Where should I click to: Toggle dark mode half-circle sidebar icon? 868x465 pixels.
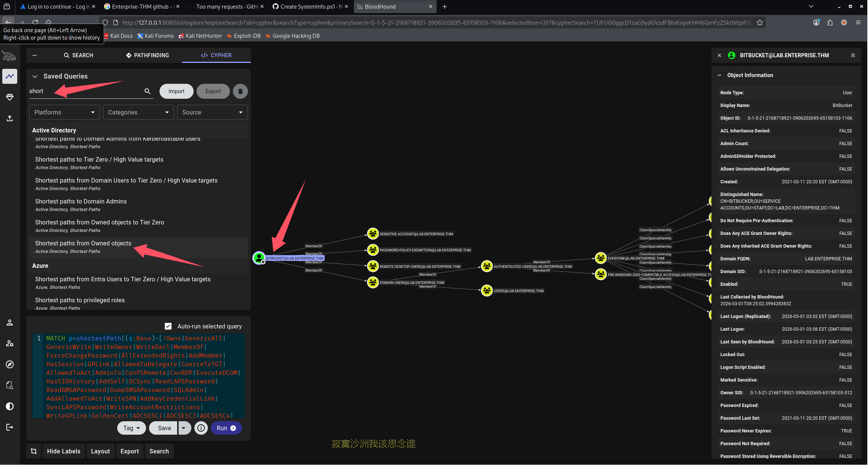pyautogui.click(x=10, y=406)
